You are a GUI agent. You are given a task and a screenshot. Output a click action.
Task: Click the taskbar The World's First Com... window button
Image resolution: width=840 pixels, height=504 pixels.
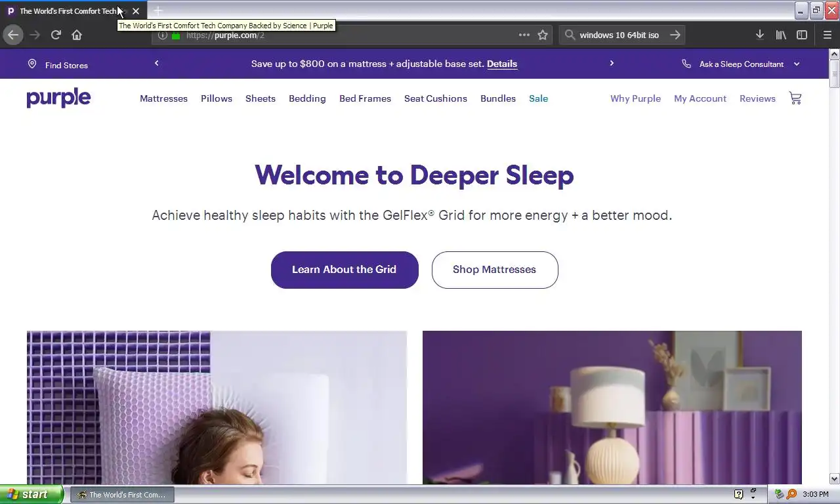pyautogui.click(x=123, y=494)
